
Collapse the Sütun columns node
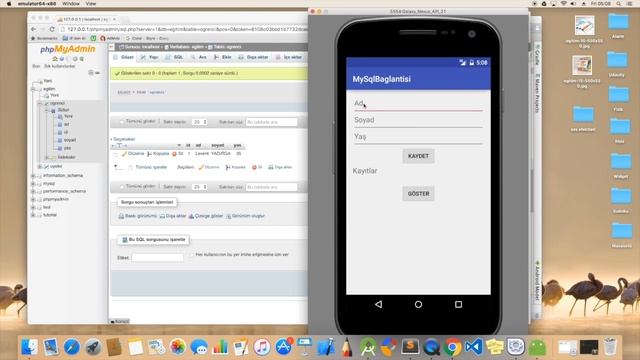tap(47, 110)
